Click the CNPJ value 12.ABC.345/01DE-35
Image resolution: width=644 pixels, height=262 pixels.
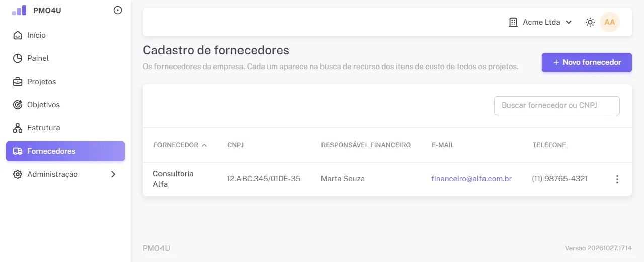264,179
